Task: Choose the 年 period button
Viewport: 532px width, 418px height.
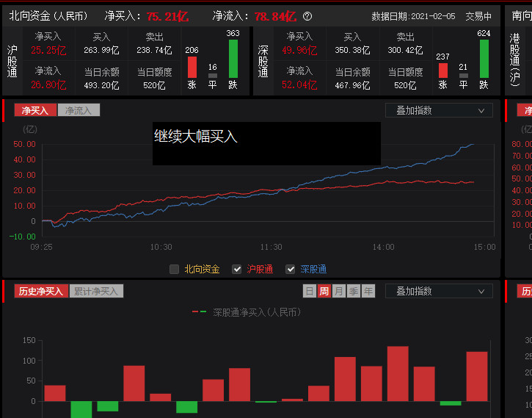Action: (368, 291)
